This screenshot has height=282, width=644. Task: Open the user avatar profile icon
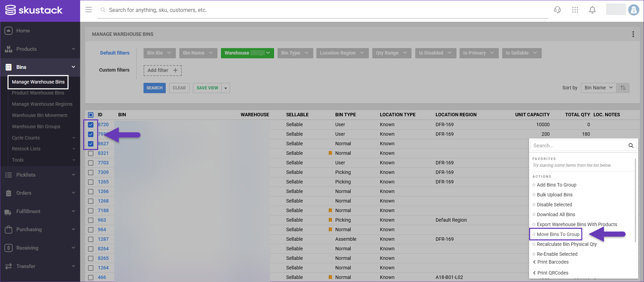[x=633, y=10]
